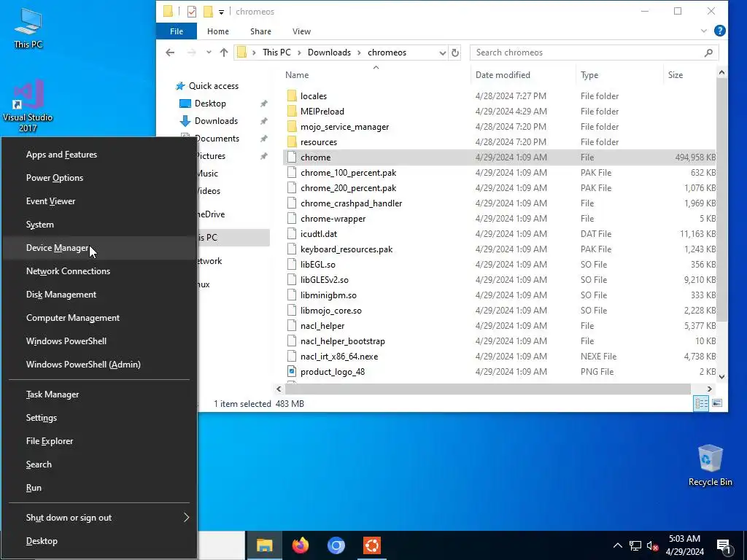The width and height of the screenshot is (747, 560).
Task: Click the Search chromeos input field
Action: pyautogui.click(x=587, y=52)
